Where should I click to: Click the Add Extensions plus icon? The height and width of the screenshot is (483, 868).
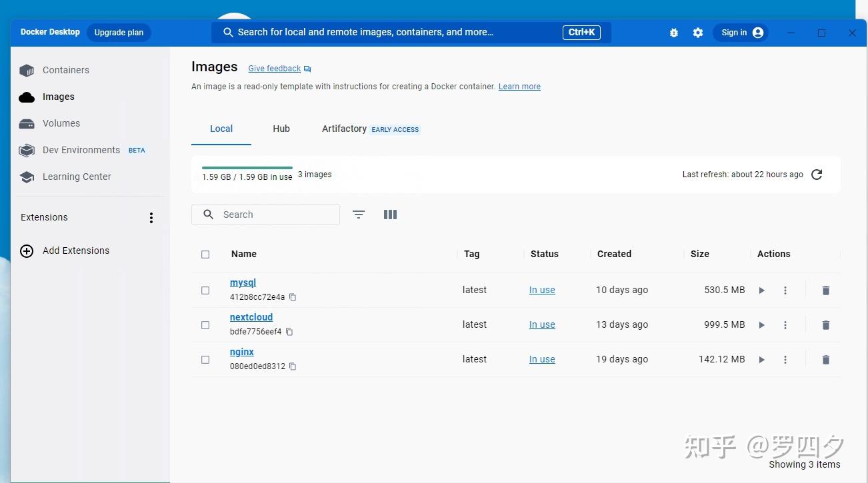pyautogui.click(x=27, y=251)
